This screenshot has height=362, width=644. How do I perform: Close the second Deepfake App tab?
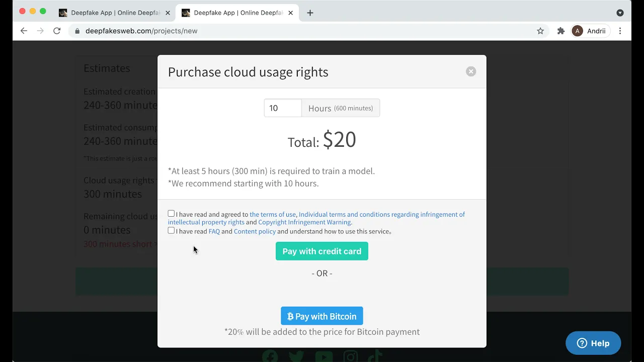click(x=290, y=13)
